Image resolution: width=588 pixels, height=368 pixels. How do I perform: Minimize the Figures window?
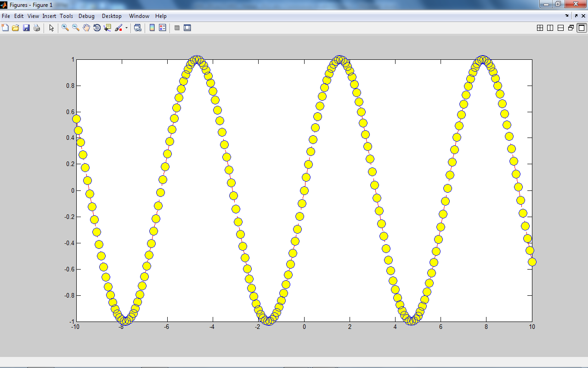coord(546,4)
